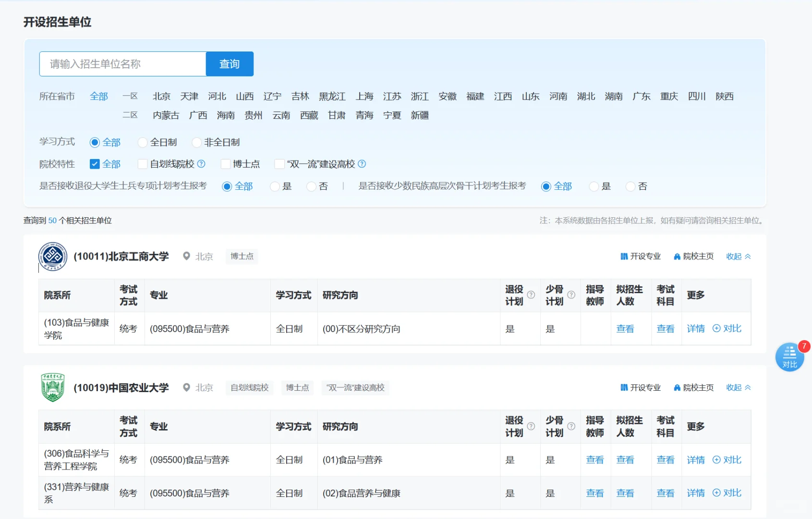Switch province filter to 广东

pos(641,96)
